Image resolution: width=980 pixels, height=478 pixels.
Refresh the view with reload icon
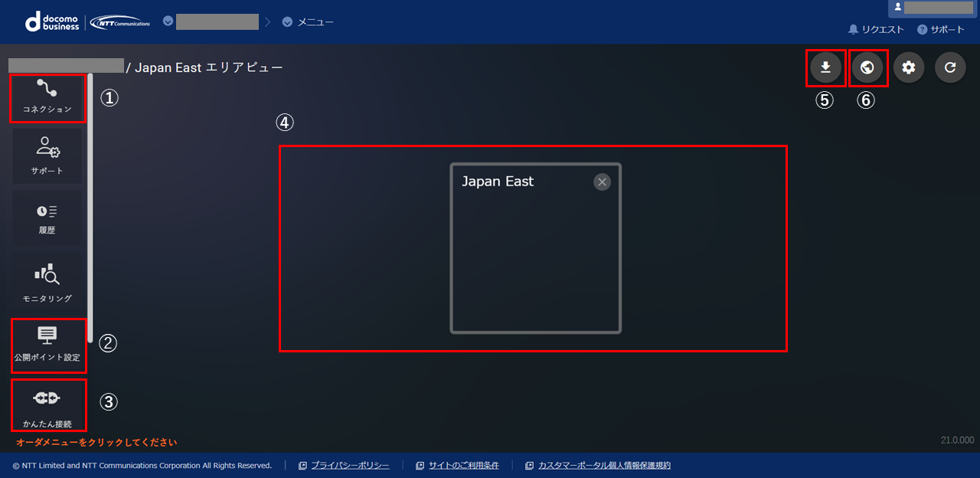(x=950, y=67)
